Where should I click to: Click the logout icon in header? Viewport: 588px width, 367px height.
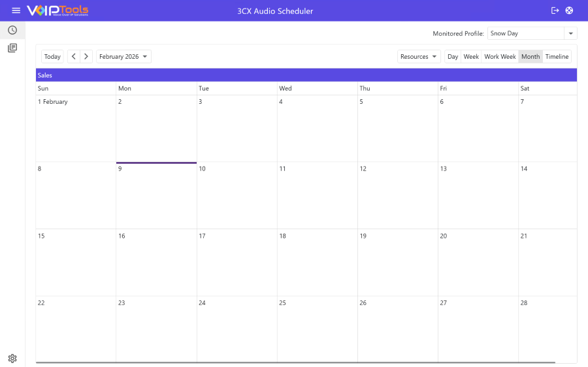point(555,10)
